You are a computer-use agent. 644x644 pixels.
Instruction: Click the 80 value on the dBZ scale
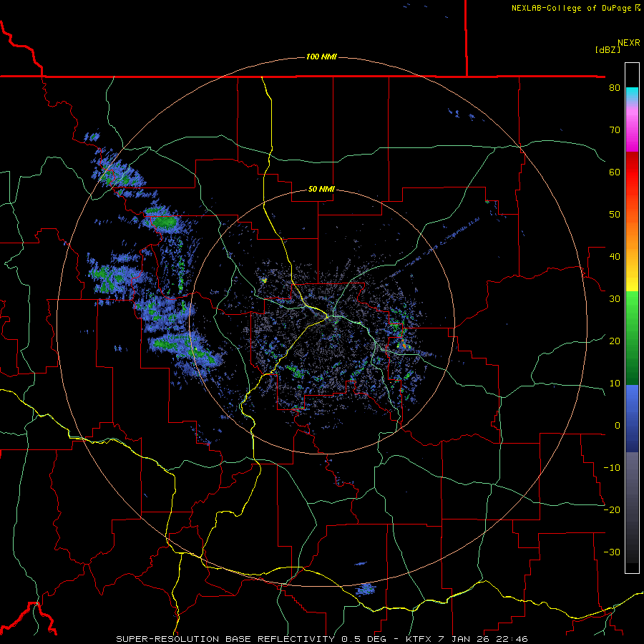point(615,88)
